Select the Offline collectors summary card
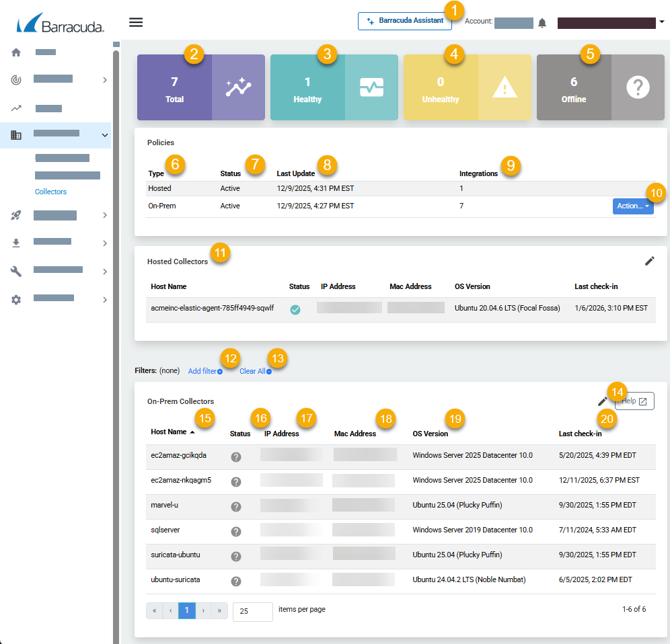 [x=600, y=88]
